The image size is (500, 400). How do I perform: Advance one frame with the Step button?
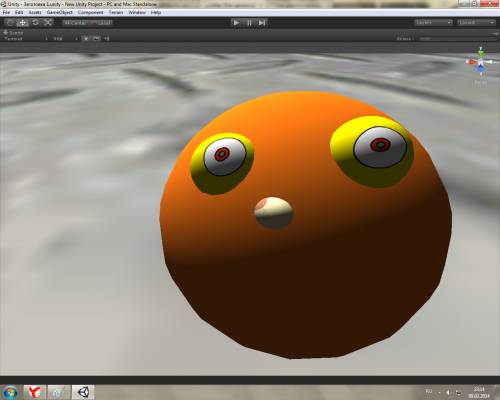click(x=262, y=23)
